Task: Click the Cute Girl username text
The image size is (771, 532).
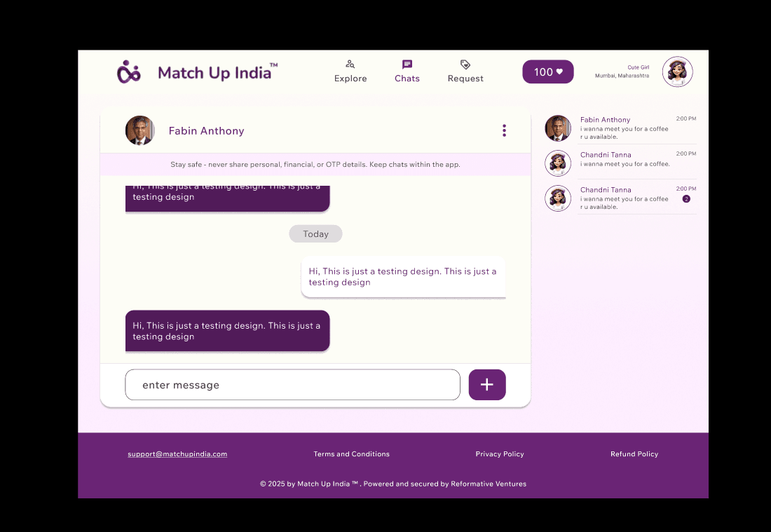Action: pyautogui.click(x=639, y=67)
